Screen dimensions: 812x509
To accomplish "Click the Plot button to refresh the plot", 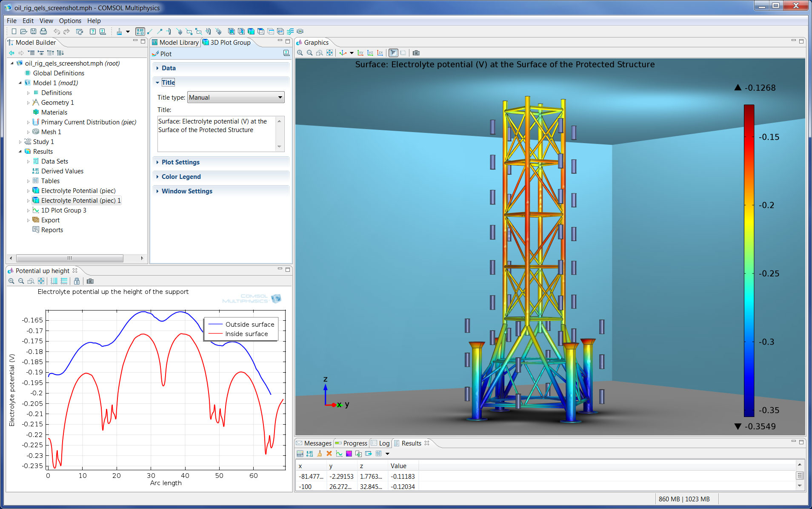I will click(165, 54).
